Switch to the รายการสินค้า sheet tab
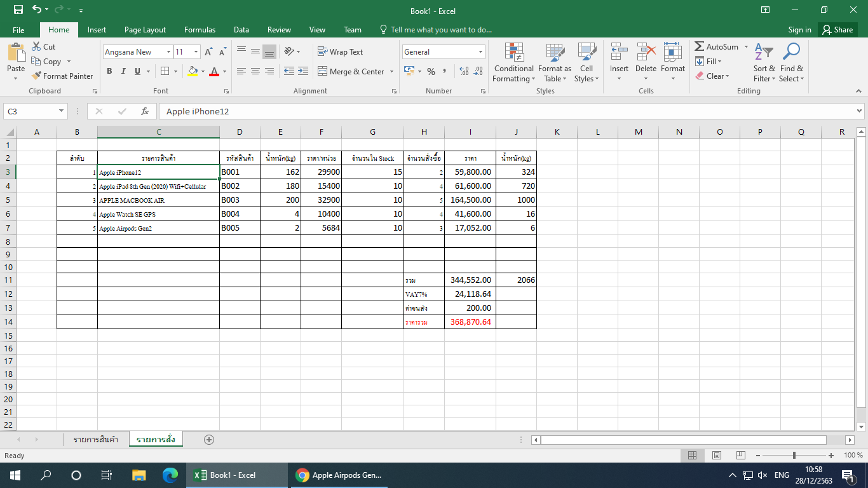This screenshot has height=488, width=868. (95, 440)
